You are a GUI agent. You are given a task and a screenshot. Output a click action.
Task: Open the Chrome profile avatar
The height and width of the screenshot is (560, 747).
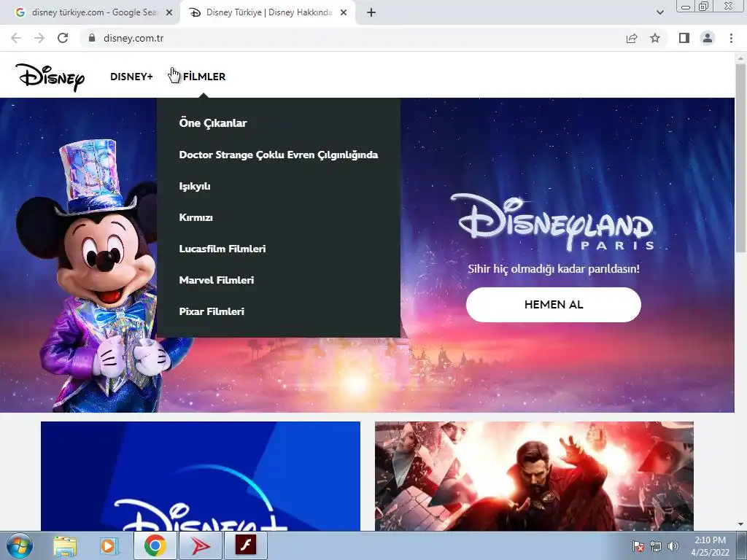coord(708,38)
